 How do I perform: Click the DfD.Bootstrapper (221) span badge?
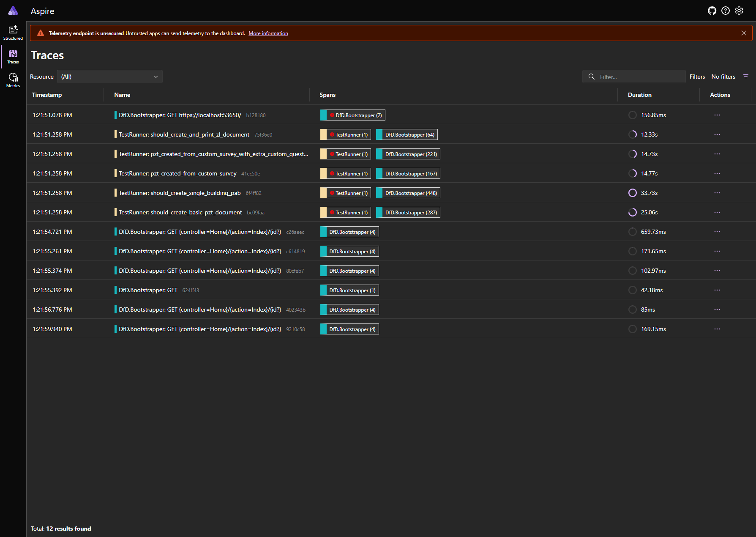(x=408, y=154)
